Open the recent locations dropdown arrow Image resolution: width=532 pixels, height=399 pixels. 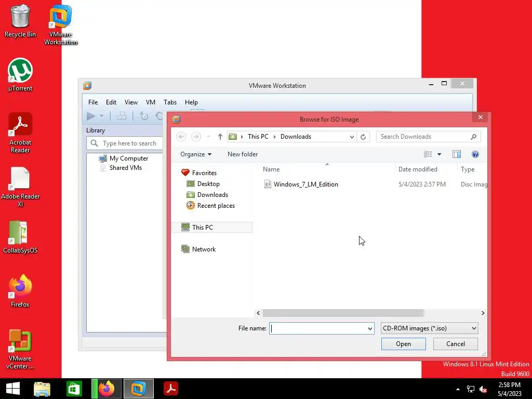208,137
